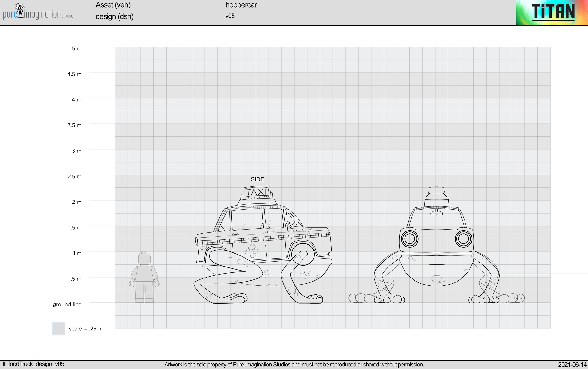
Task: Click the TAXI roof sign
Action: [x=256, y=192]
